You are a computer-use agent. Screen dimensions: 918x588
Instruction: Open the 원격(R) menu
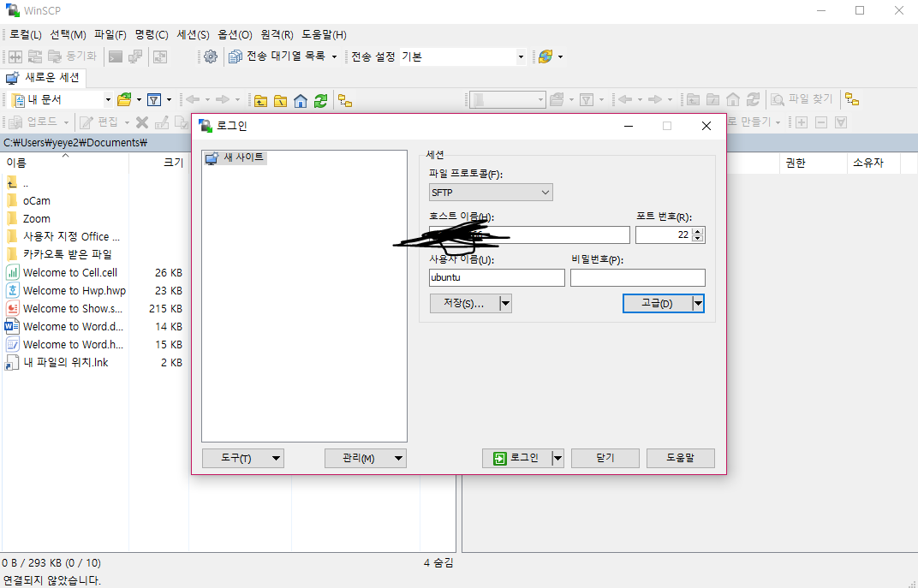pos(277,35)
